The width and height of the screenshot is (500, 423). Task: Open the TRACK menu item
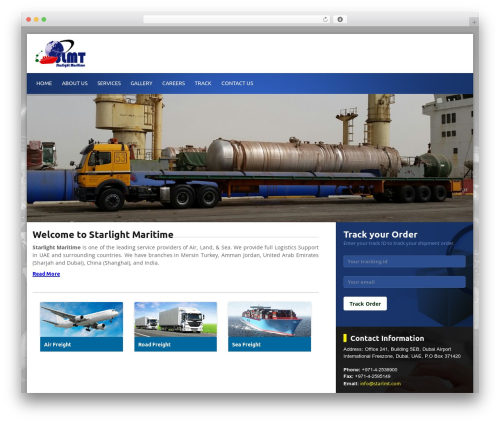(x=203, y=83)
